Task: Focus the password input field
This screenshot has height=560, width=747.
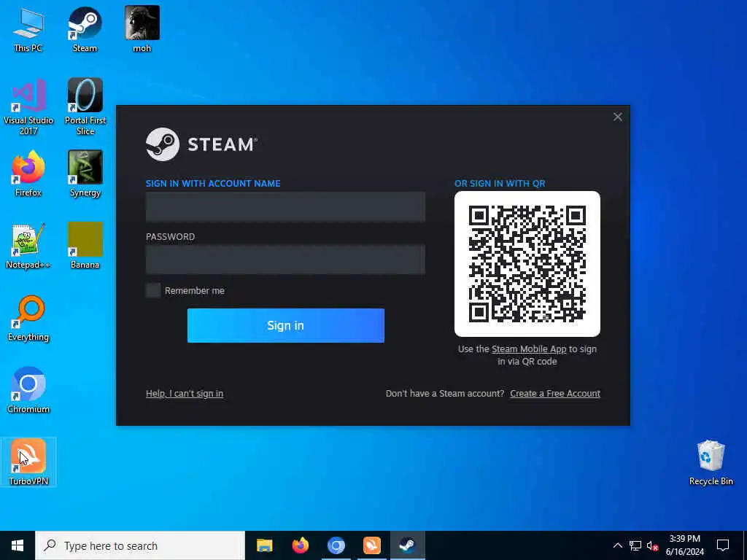Action: (285, 260)
